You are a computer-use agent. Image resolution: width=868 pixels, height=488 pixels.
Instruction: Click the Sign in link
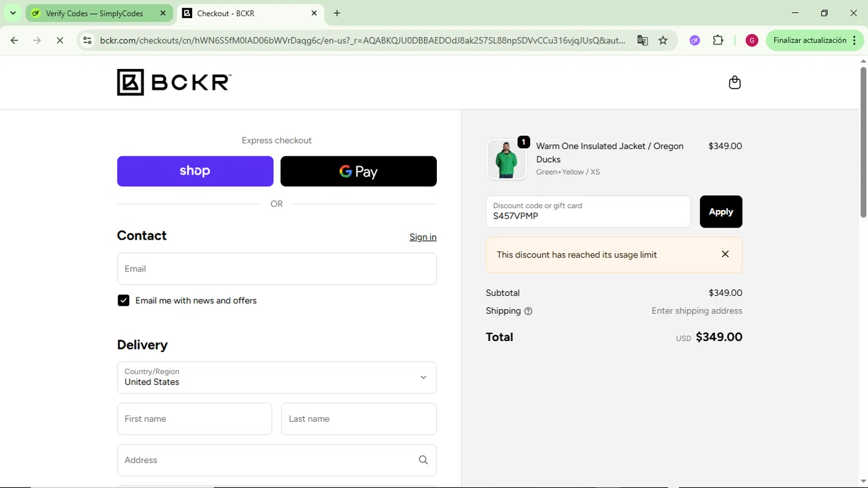coord(423,237)
